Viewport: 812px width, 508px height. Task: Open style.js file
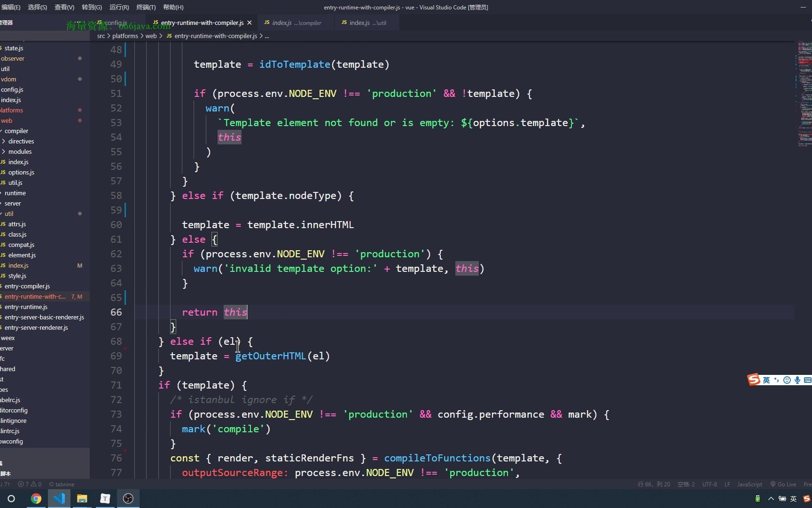(17, 276)
